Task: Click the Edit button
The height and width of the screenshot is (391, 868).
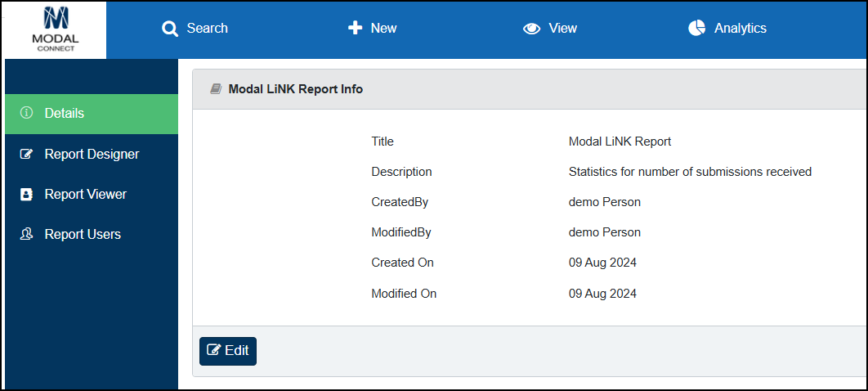Action: click(x=228, y=351)
